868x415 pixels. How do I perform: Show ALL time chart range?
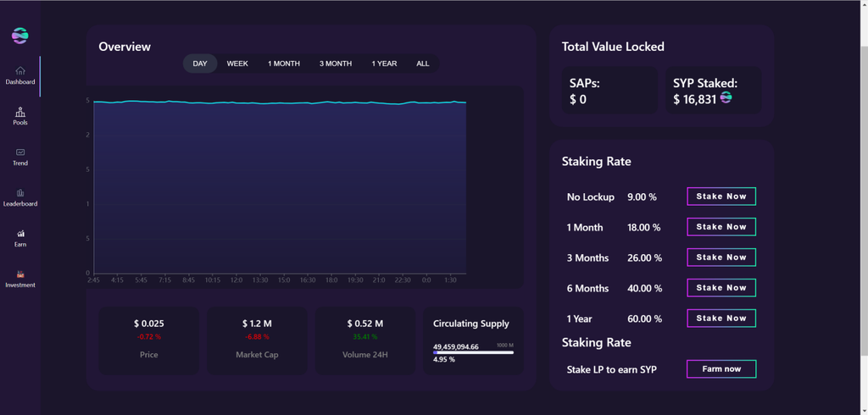coord(423,64)
